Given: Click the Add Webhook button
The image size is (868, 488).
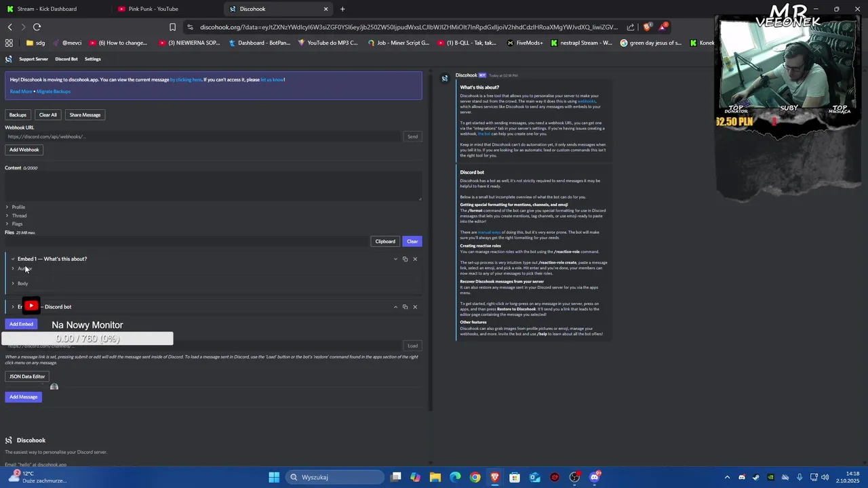Looking at the screenshot, I should tap(24, 150).
